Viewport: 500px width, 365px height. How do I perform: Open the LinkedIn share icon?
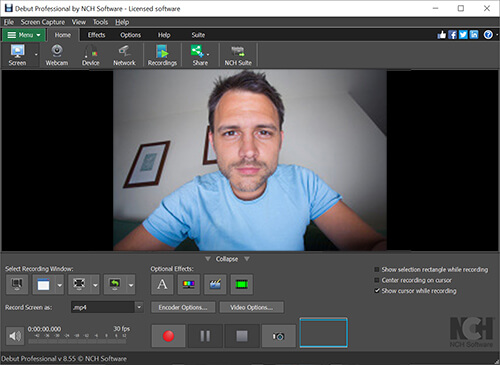[474, 35]
